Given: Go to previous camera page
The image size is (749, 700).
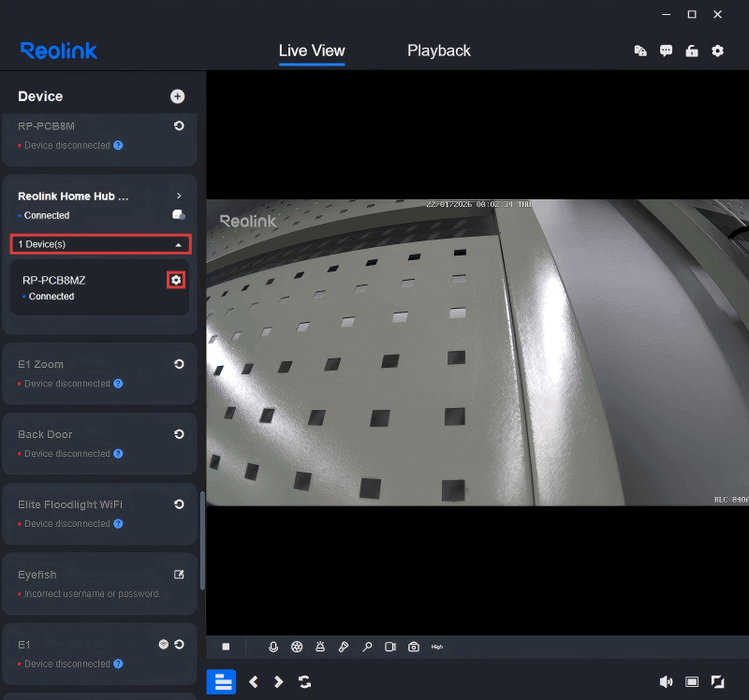Looking at the screenshot, I should point(254,682).
